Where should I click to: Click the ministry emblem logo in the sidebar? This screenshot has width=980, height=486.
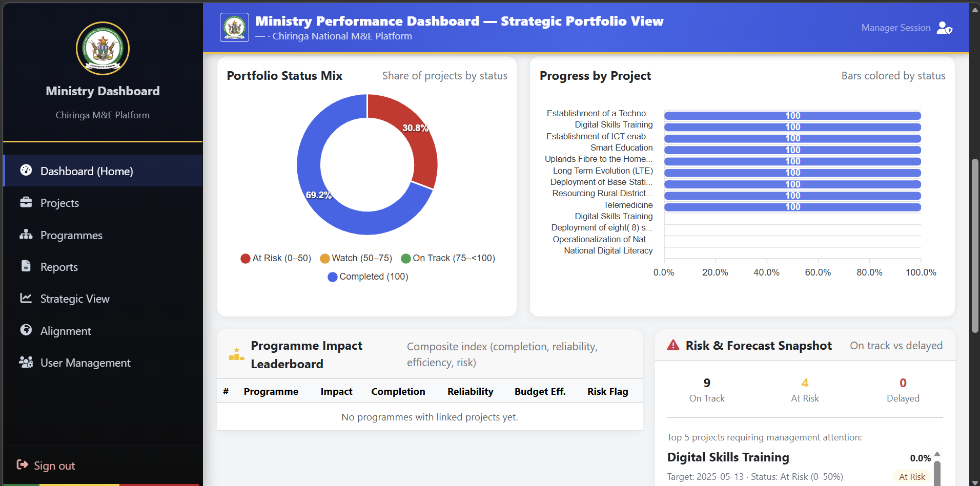[x=103, y=48]
